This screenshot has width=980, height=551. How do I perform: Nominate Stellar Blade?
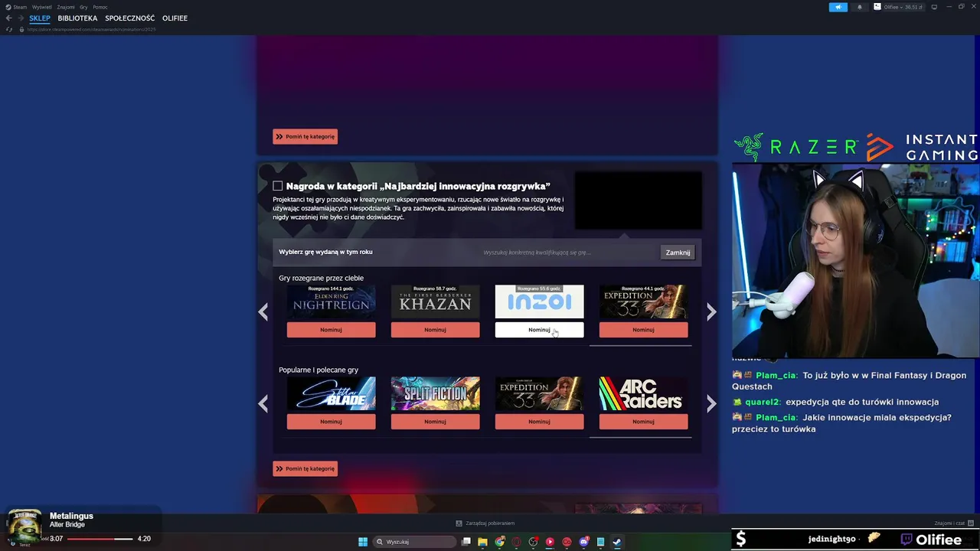click(x=331, y=422)
